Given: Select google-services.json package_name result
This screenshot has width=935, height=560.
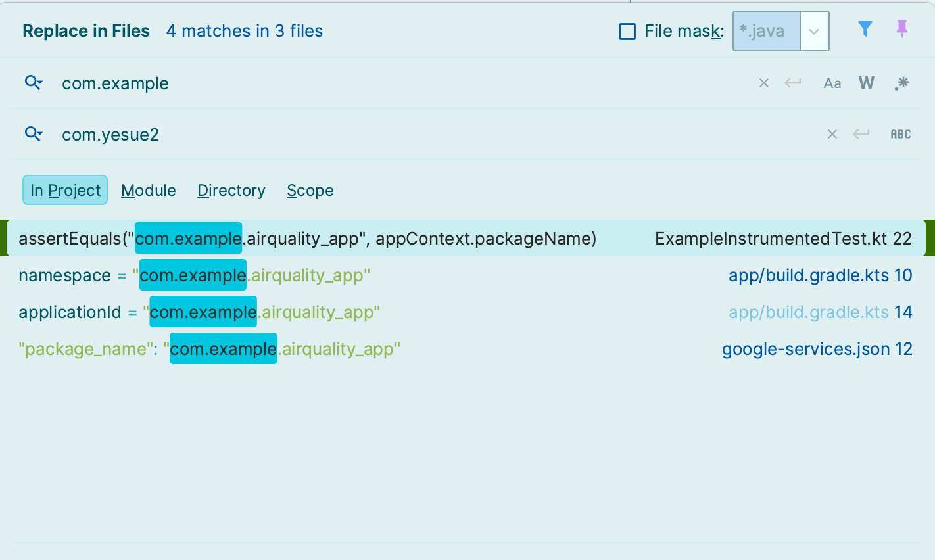Looking at the screenshot, I should click(x=466, y=348).
